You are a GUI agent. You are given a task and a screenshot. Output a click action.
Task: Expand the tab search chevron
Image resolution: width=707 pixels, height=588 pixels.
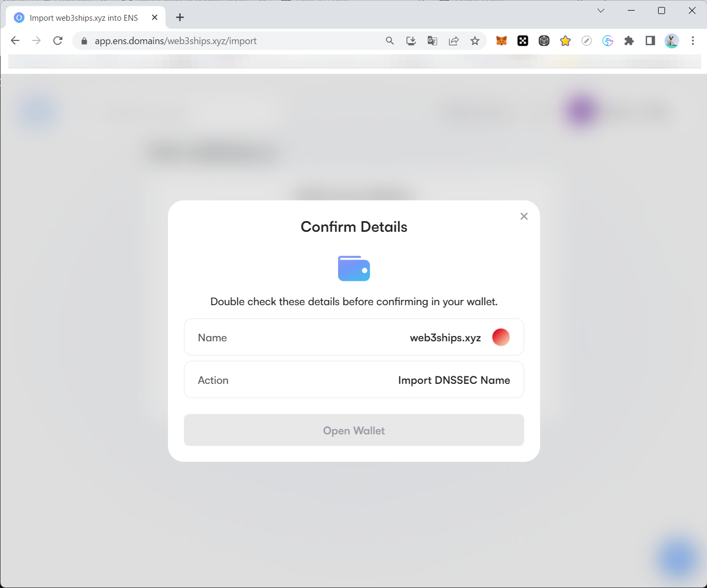pos(601,11)
